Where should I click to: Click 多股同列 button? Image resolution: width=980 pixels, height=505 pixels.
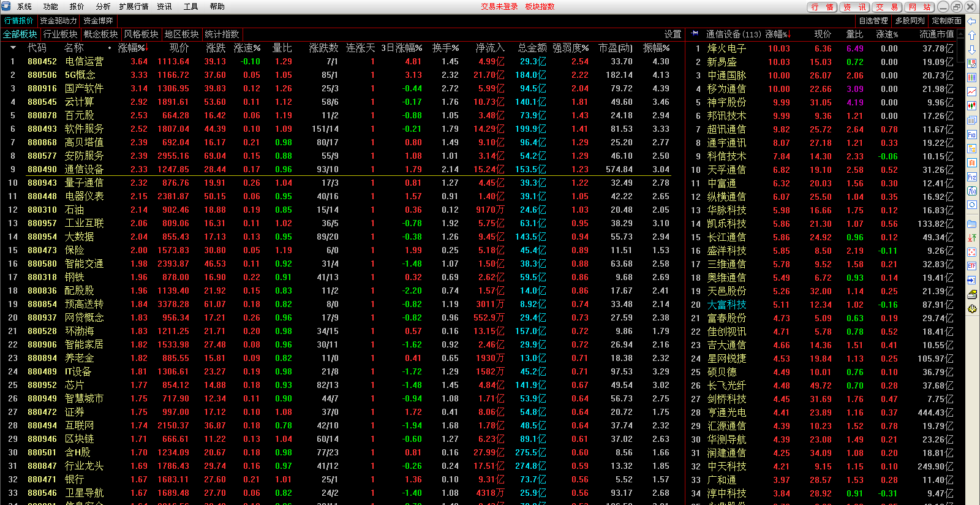(x=910, y=21)
